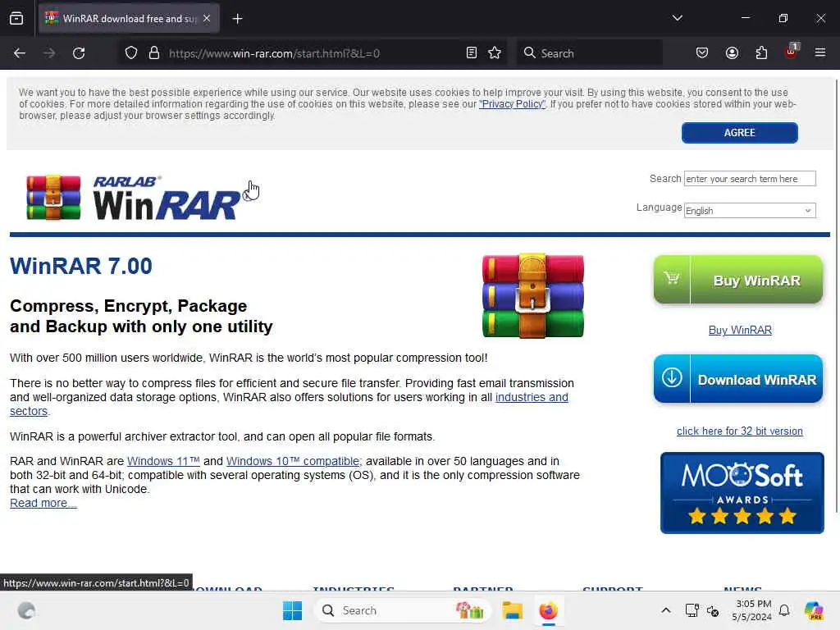Click the site security padlock icon
Viewport: 840px width, 630px height.
click(x=154, y=53)
